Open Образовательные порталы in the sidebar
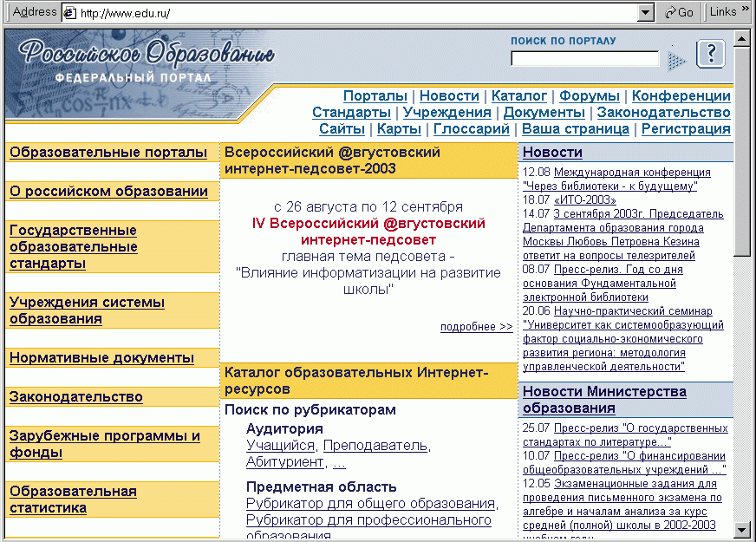Screen dimensions: 756x542 pos(108,153)
